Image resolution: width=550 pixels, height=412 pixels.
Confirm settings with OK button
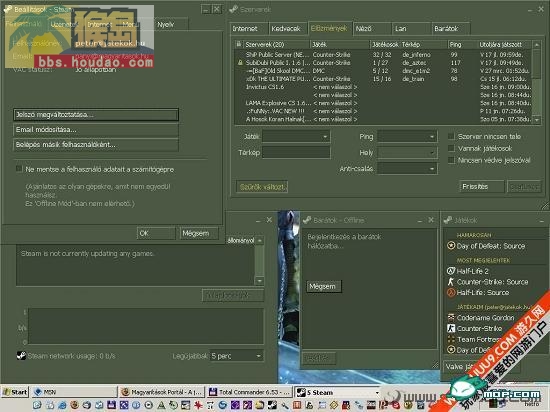(156, 233)
